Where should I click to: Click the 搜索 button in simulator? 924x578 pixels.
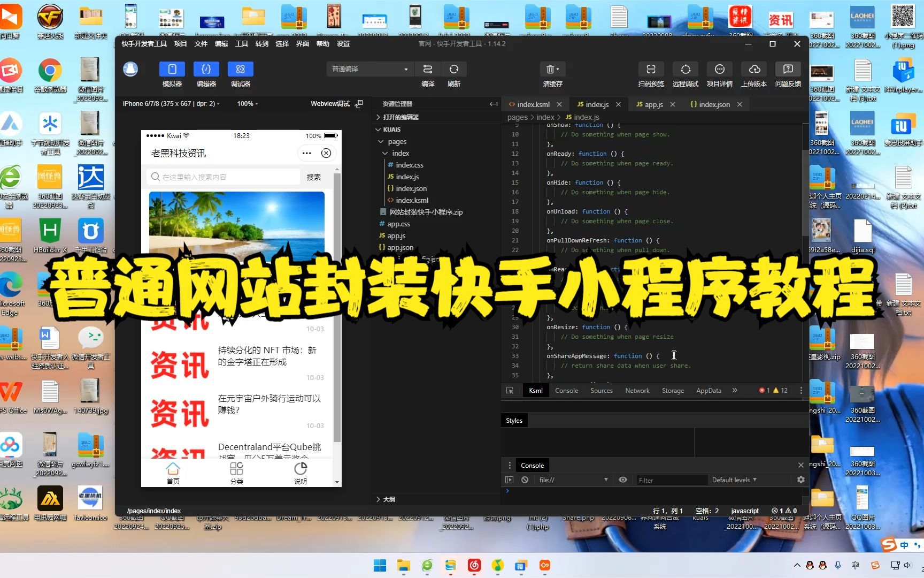pyautogui.click(x=314, y=177)
